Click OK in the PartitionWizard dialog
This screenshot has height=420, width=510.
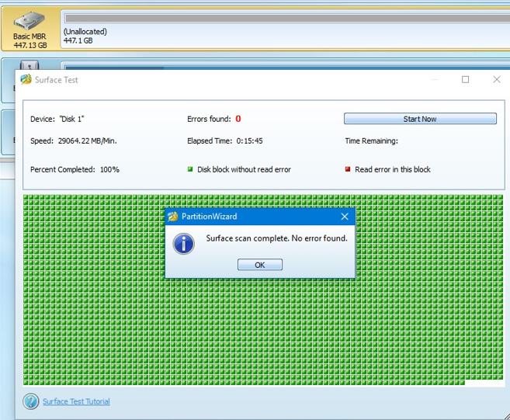point(260,265)
